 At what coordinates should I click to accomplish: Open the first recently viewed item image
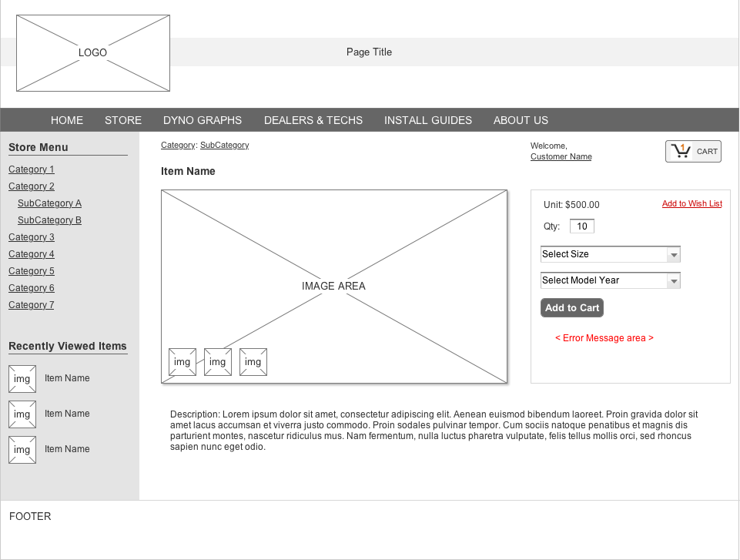click(22, 379)
